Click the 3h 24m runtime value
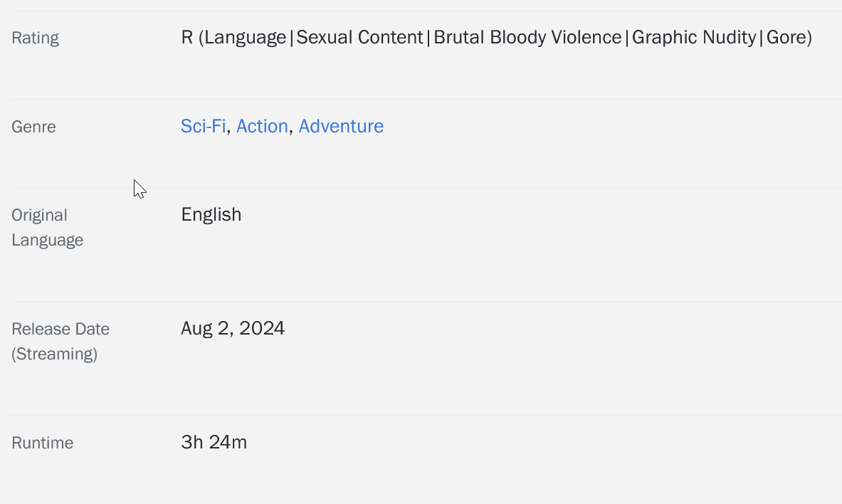The height and width of the screenshot is (504, 842). click(214, 443)
